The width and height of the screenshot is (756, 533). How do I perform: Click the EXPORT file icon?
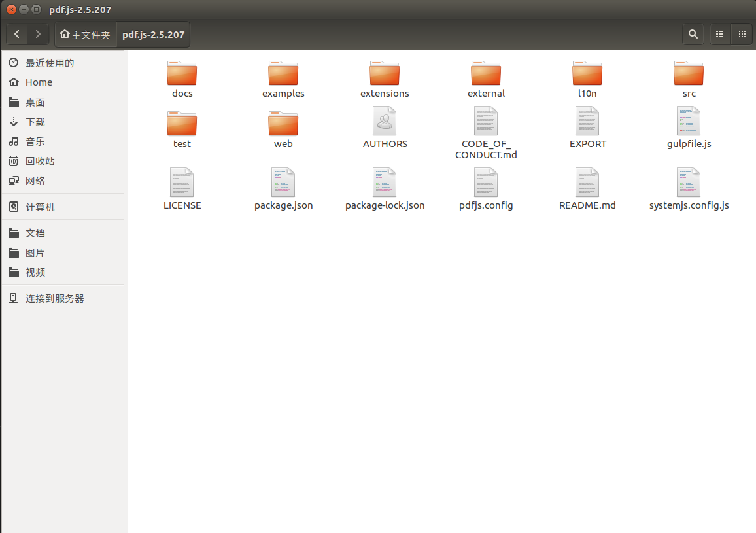tap(587, 121)
